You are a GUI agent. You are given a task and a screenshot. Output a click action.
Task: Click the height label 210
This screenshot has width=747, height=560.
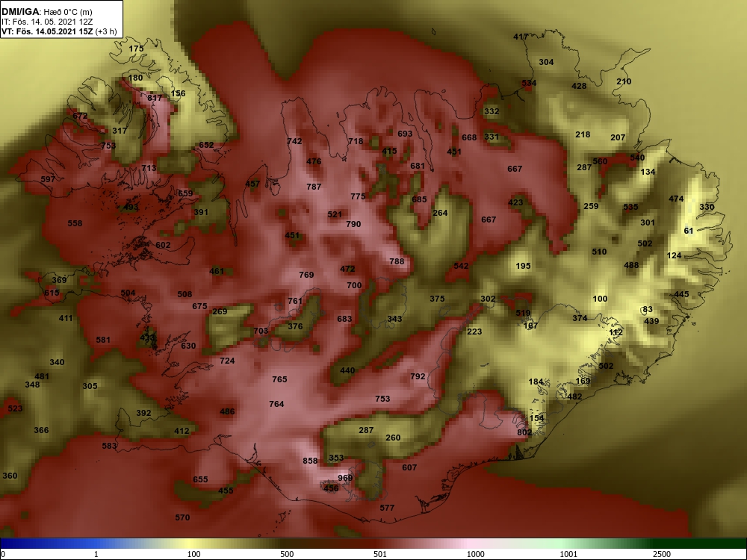(624, 81)
